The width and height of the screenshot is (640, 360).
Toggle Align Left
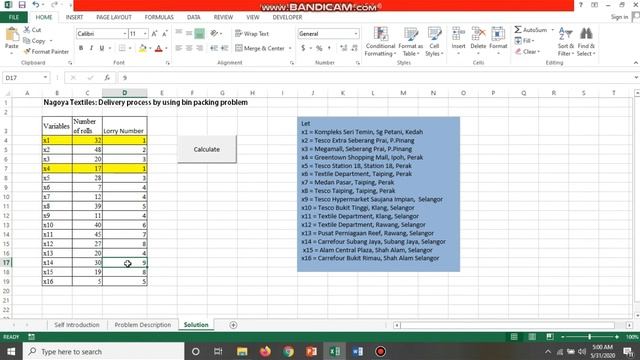point(178,48)
